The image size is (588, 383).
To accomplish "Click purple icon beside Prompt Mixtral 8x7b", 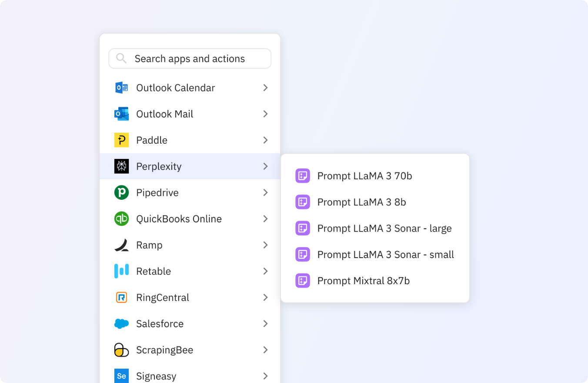I will click(303, 281).
